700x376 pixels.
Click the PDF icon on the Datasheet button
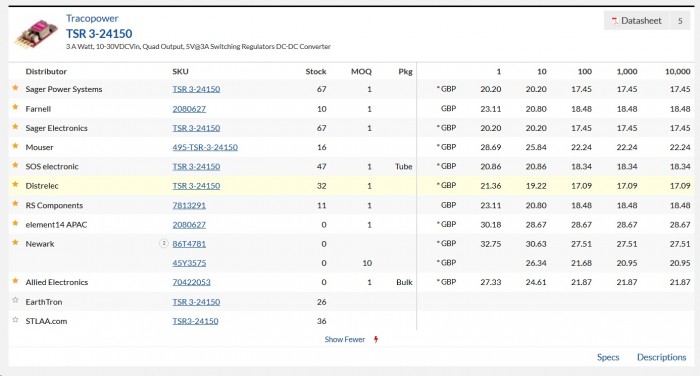click(615, 21)
